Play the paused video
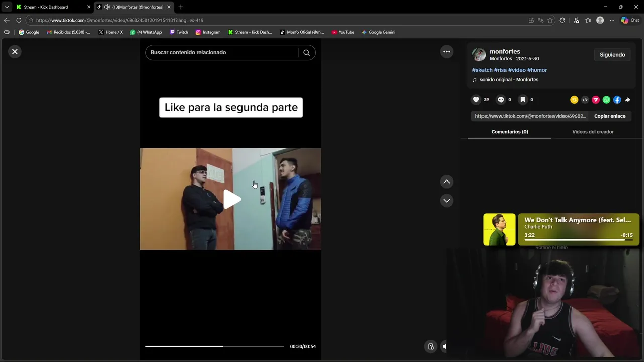Image resolution: width=644 pixels, height=362 pixels. pos(231,199)
